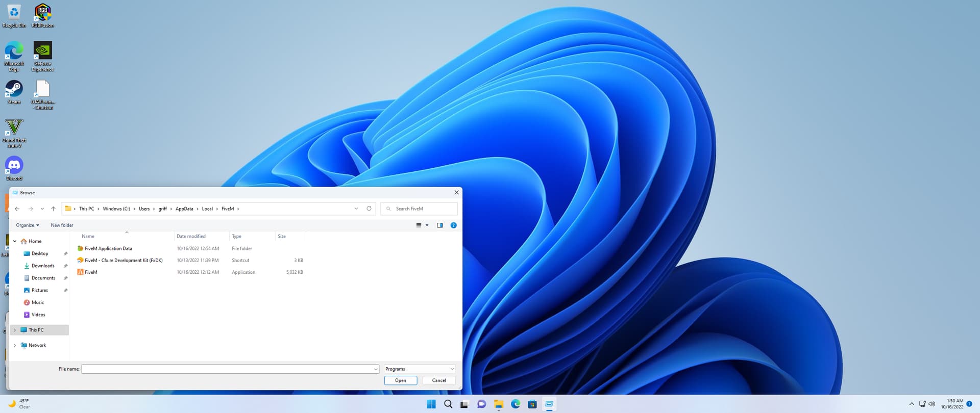Screen dimensions: 980x413
Task: Click the File name input field
Action: coord(227,369)
